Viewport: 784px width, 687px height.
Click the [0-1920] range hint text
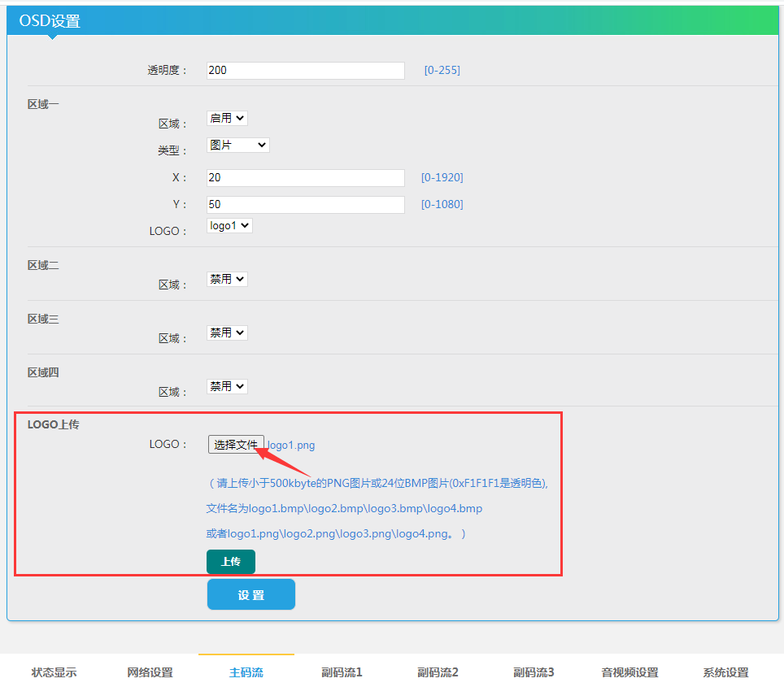tap(442, 177)
